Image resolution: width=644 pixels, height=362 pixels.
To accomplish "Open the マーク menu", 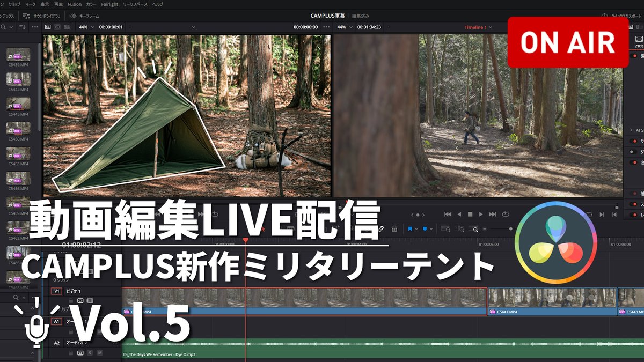I will (x=30, y=4).
